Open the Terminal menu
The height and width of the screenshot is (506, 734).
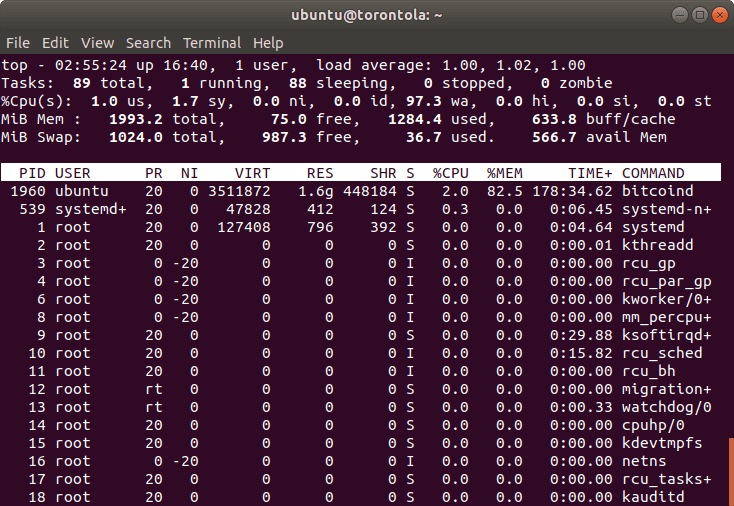pos(212,43)
